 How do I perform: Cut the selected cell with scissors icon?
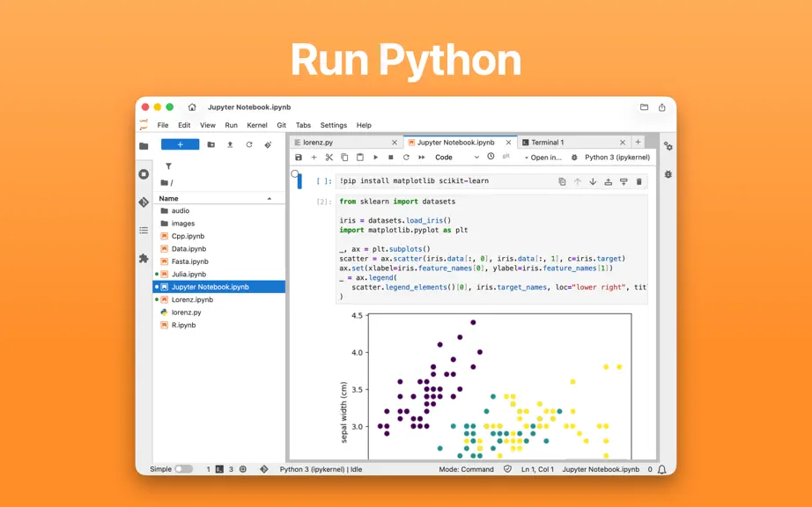point(328,158)
